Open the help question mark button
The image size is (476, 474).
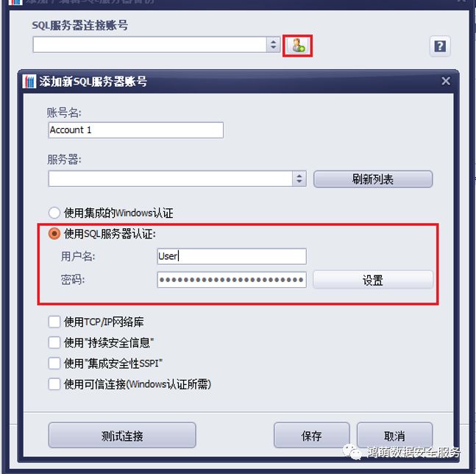point(440,46)
